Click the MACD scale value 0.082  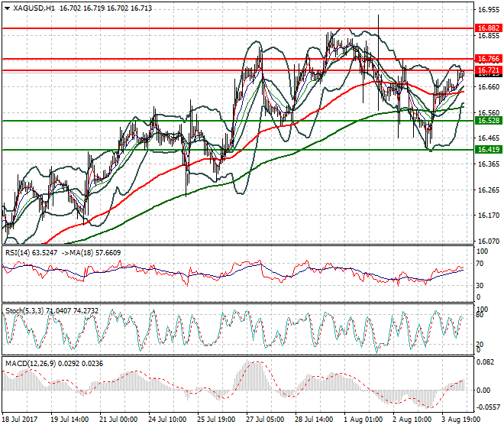[486, 362]
